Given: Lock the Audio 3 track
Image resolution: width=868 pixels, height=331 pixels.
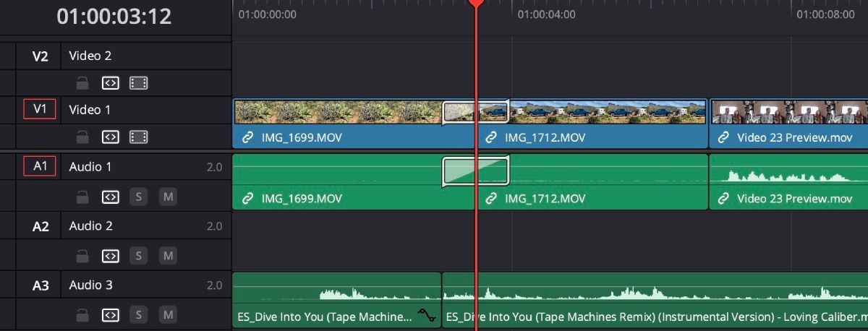Looking at the screenshot, I should pyautogui.click(x=83, y=314).
